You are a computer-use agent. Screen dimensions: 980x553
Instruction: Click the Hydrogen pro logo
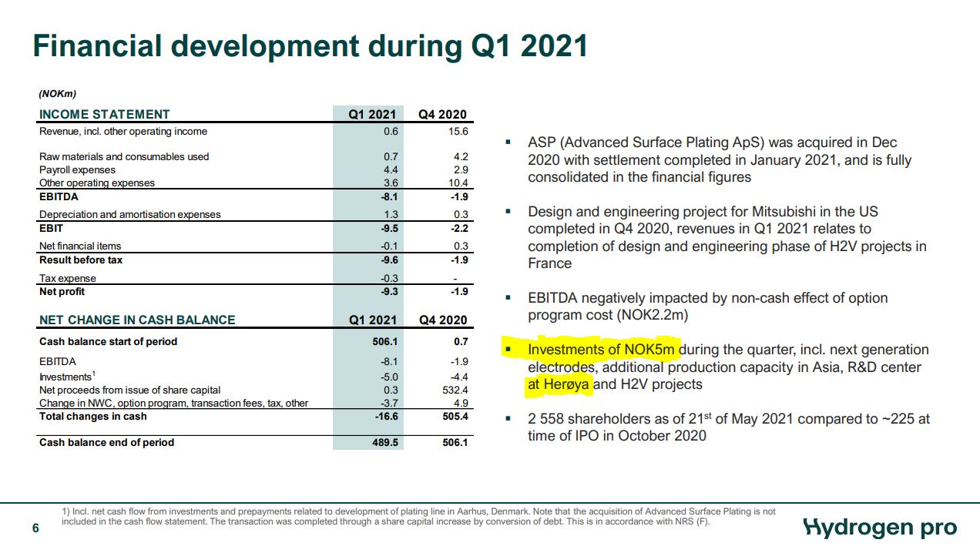(880, 528)
